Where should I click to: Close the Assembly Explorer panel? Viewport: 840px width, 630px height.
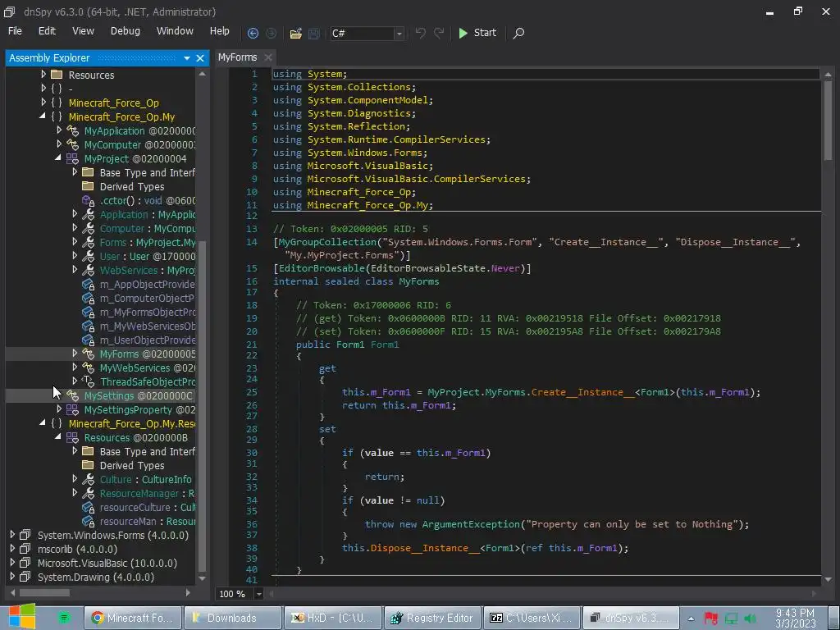pyautogui.click(x=200, y=58)
